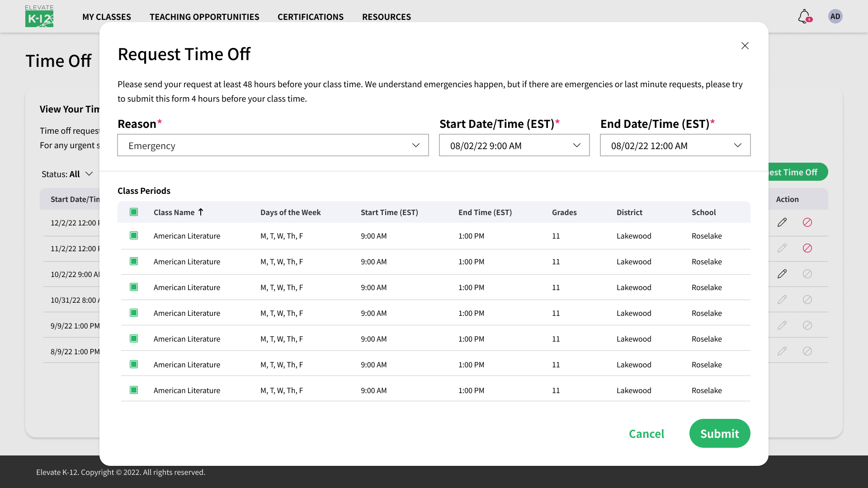This screenshot has width=868, height=488.
Task: Go to MY CLASSES
Action: pyautogui.click(x=107, y=17)
